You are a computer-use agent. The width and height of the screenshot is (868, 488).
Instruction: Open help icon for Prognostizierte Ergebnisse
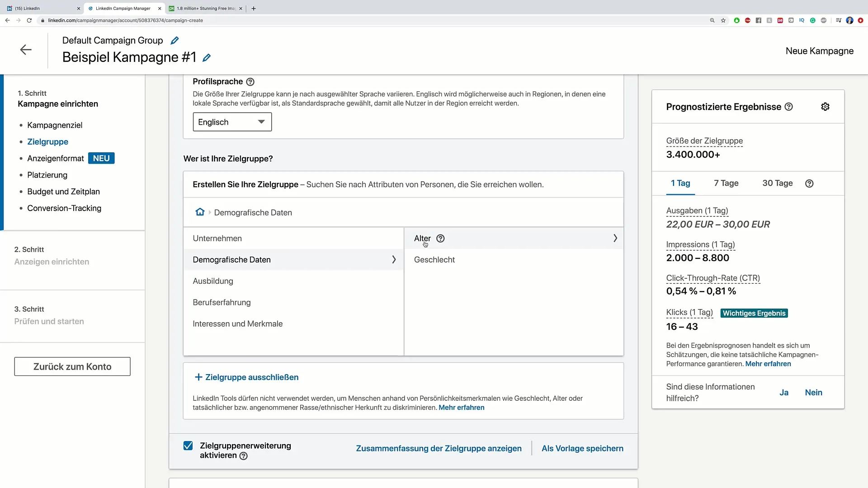[788, 107]
